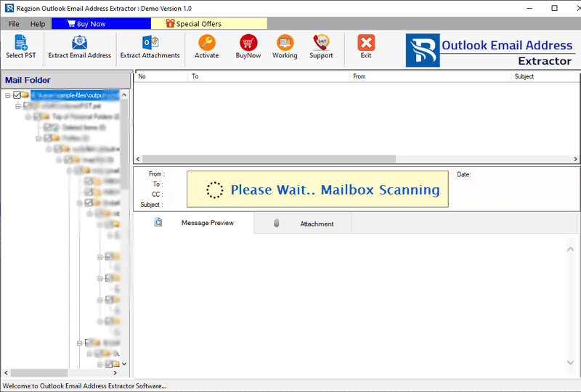Click the red Exit icon

tap(366, 43)
